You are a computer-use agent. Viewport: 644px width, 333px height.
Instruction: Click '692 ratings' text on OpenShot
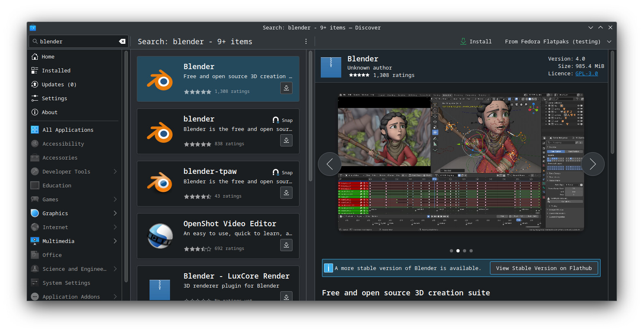point(229,248)
